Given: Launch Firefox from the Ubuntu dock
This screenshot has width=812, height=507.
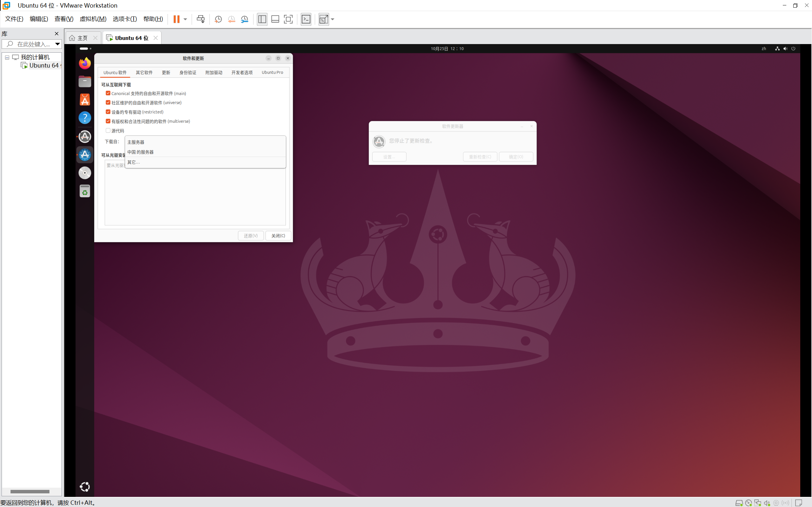Looking at the screenshot, I should (85, 63).
